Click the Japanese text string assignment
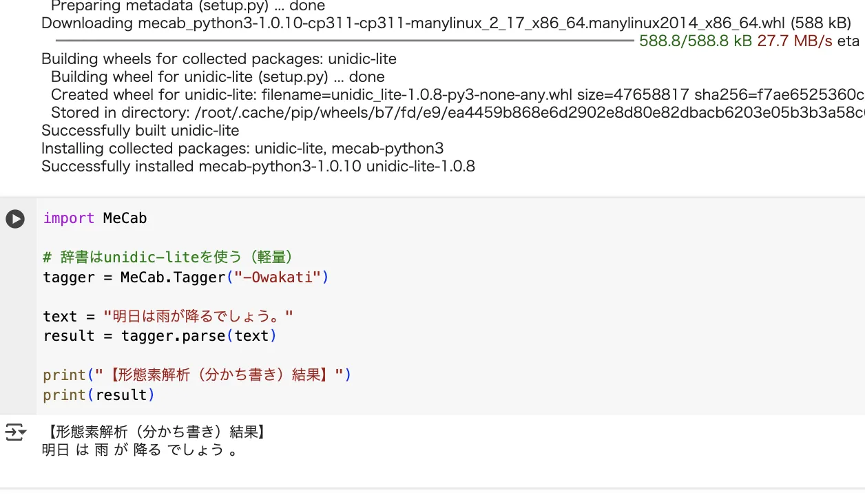Viewport: 865px width, 504px height. point(168,317)
